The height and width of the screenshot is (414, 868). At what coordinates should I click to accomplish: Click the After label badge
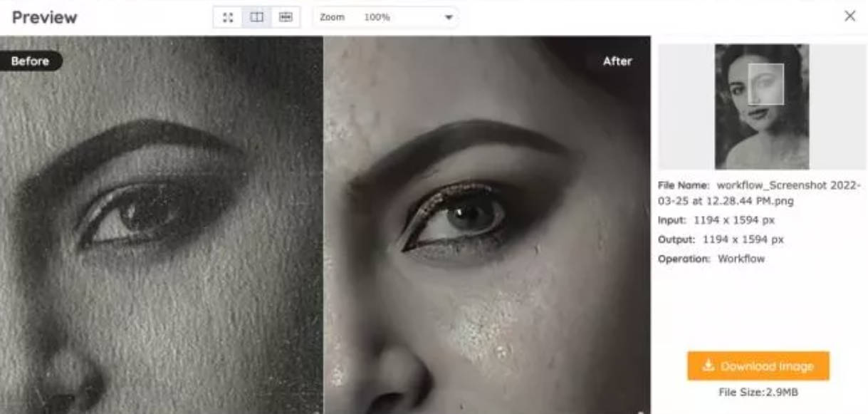point(617,61)
